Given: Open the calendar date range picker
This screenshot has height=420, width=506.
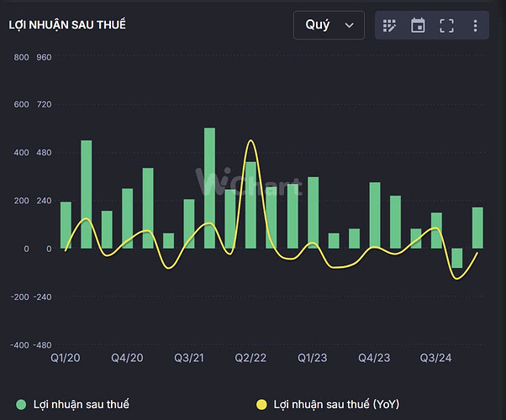Looking at the screenshot, I should (x=418, y=25).
